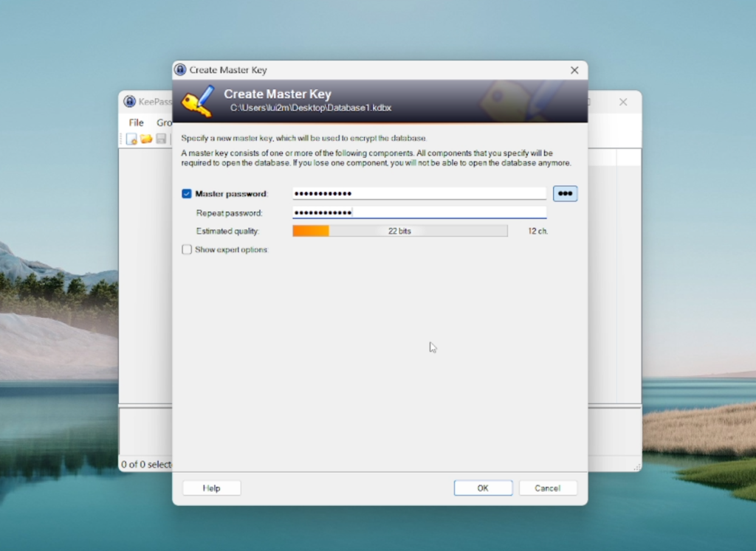756x551 pixels.
Task: Click the 22 bits estimated quality bar
Action: (x=399, y=230)
